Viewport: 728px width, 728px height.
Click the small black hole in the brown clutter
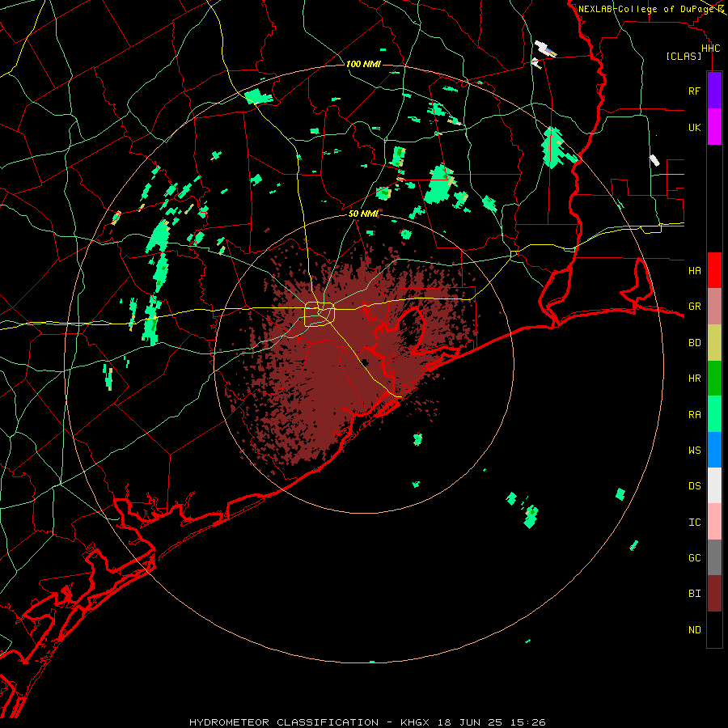365,362
